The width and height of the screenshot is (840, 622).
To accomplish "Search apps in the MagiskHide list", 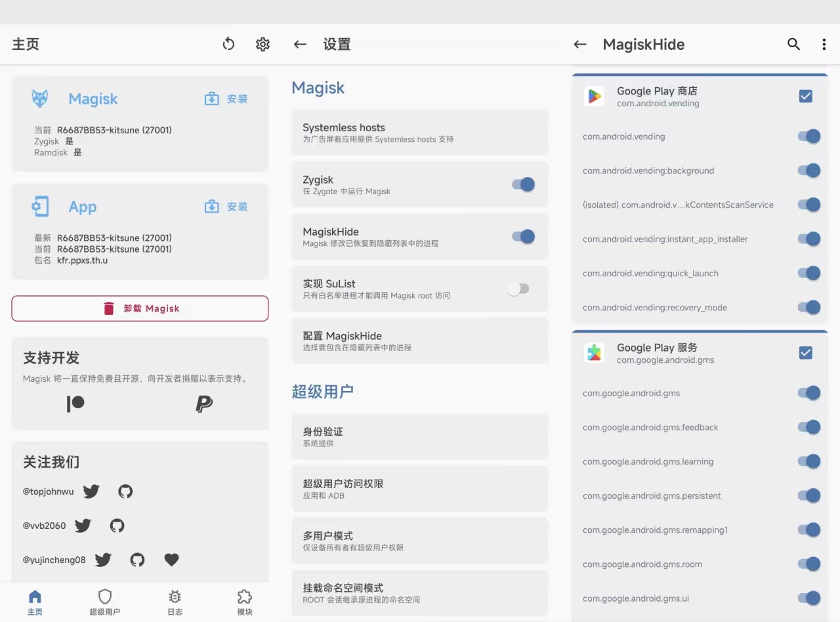I will 793,44.
